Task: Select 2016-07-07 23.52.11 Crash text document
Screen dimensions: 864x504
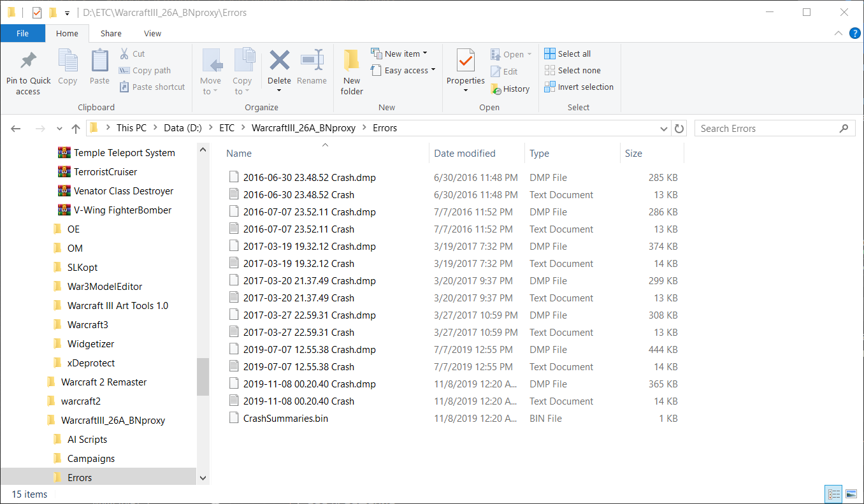Action: pyautogui.click(x=299, y=229)
